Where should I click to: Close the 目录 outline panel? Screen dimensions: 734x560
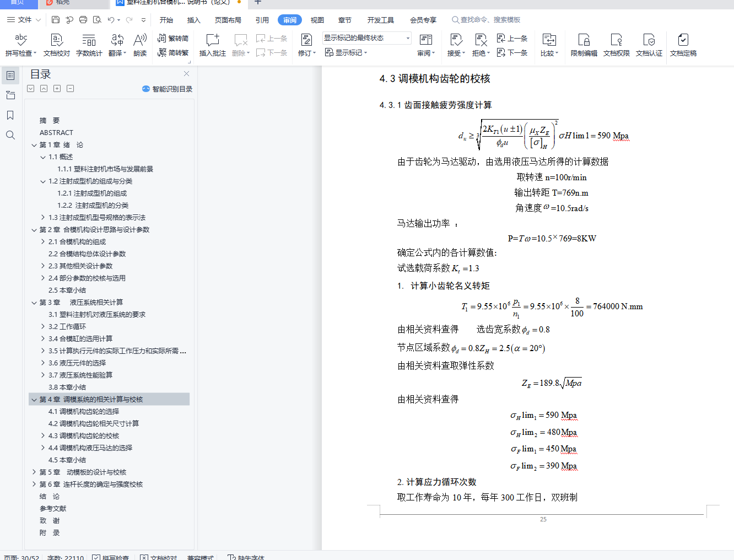[x=186, y=74]
